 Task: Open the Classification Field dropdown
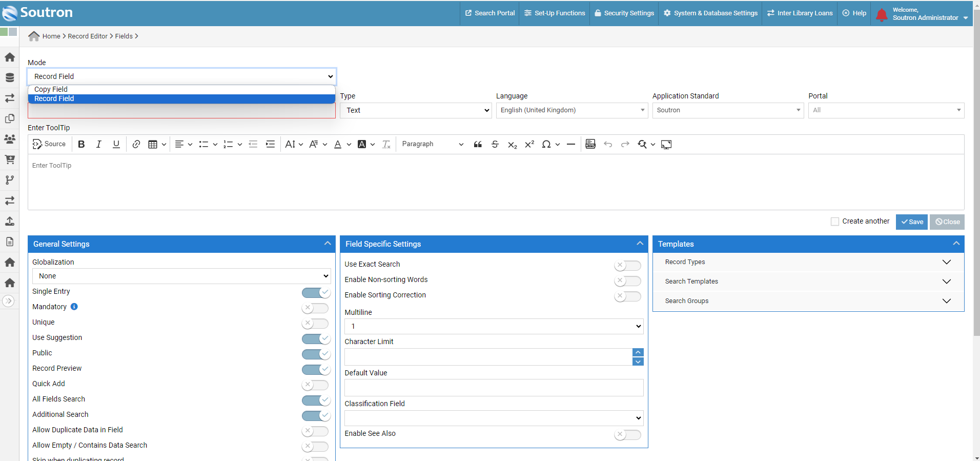pos(494,418)
